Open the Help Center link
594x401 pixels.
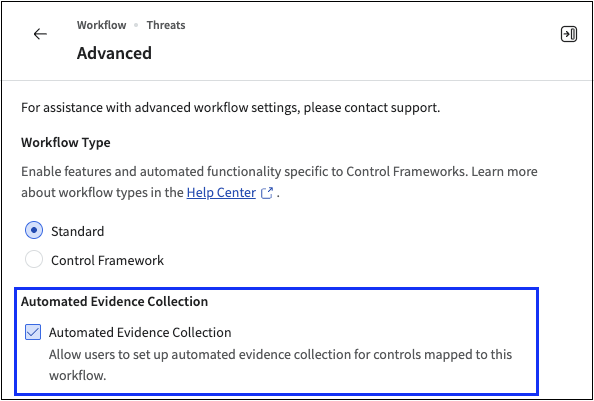[x=221, y=193]
